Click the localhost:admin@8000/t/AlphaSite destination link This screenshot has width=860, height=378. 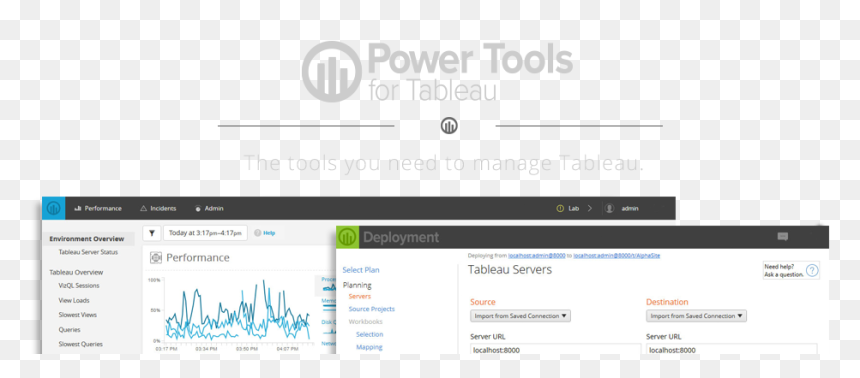[x=616, y=256]
